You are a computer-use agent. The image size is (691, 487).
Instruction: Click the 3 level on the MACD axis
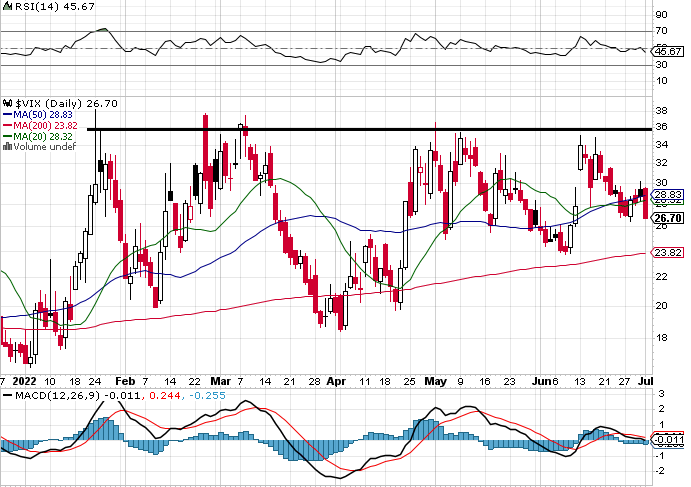coord(661,394)
